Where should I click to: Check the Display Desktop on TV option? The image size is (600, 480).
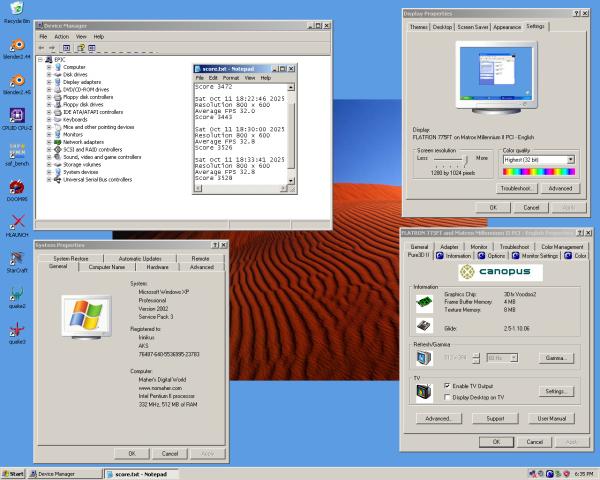446,396
